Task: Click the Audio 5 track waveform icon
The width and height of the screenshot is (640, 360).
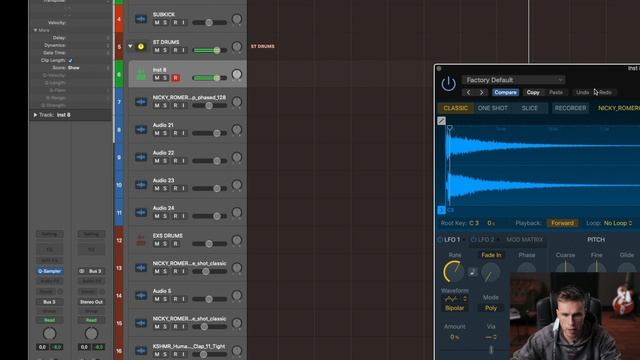Action: point(141,296)
